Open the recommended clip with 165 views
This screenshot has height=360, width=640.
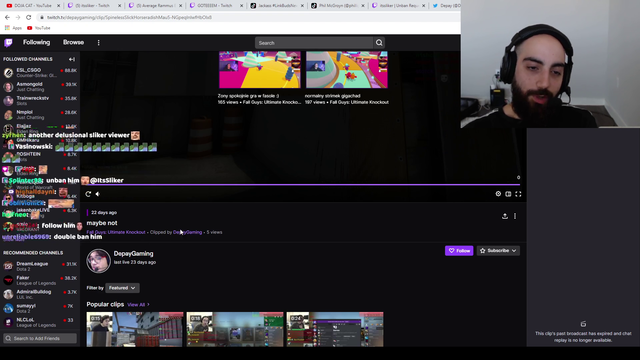[260, 70]
